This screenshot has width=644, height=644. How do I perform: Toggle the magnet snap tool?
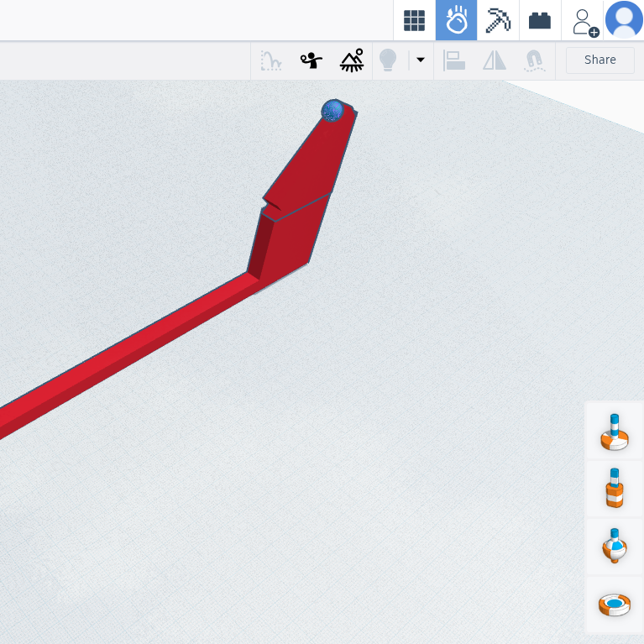pyautogui.click(x=534, y=60)
